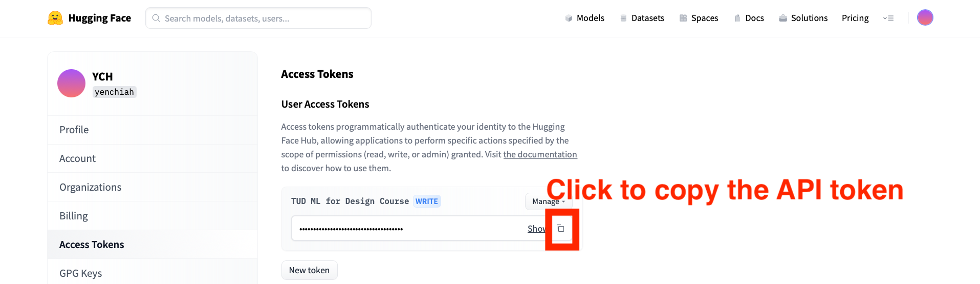
Task: Copy the API token with copy icon
Action: point(561,229)
